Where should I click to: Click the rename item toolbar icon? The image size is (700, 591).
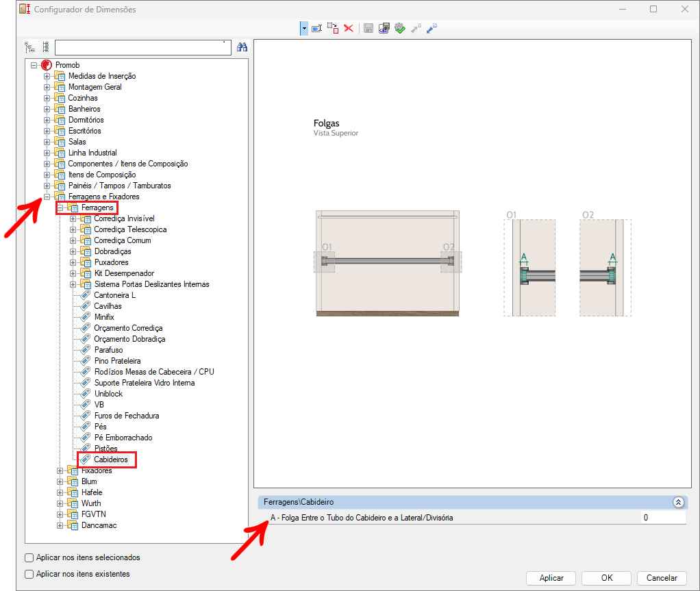(x=317, y=29)
